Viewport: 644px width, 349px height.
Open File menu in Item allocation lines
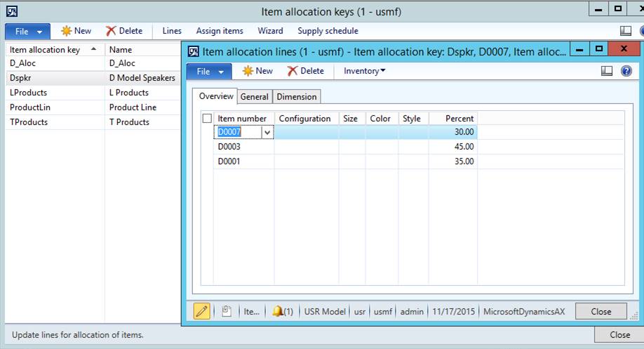tap(209, 71)
